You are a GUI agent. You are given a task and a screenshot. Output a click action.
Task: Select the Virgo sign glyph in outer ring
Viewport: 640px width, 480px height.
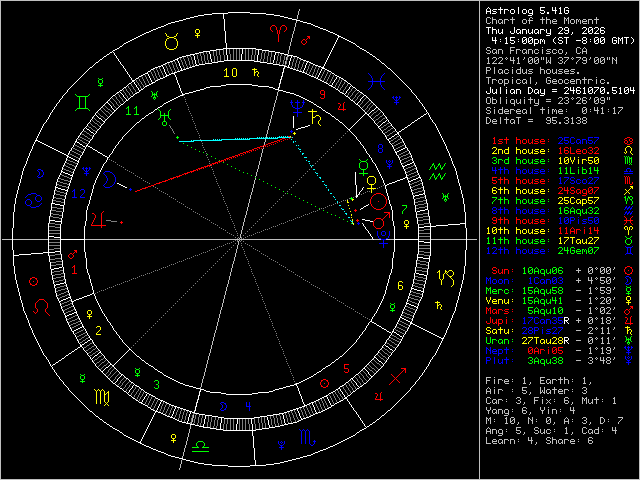coord(102,397)
